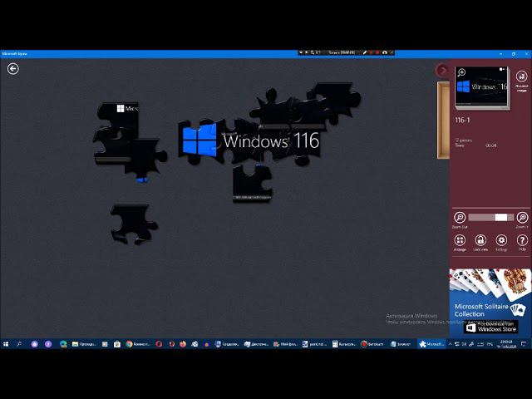Go back using the arrow button
Screen dimensions: 532x399
coord(13,69)
